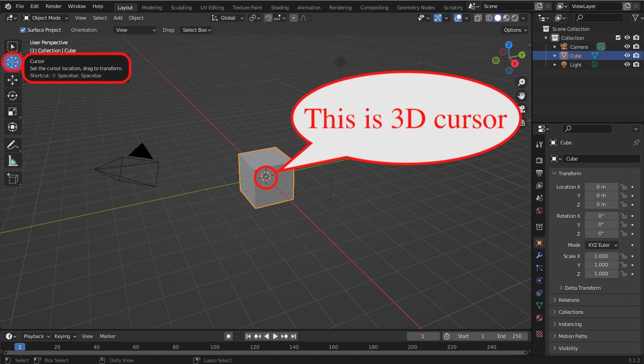Image resolution: width=644 pixels, height=364 pixels.
Task: Open the Object Mode dropdown
Action: pos(46,18)
